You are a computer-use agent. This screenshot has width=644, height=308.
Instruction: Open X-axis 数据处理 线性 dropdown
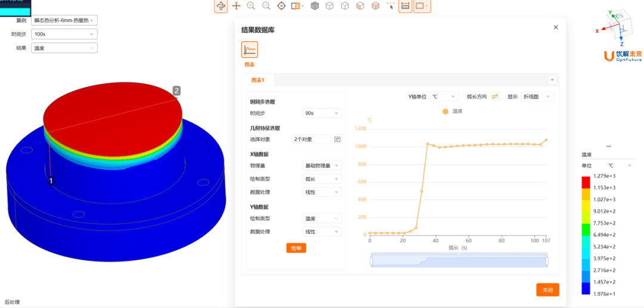(322, 192)
